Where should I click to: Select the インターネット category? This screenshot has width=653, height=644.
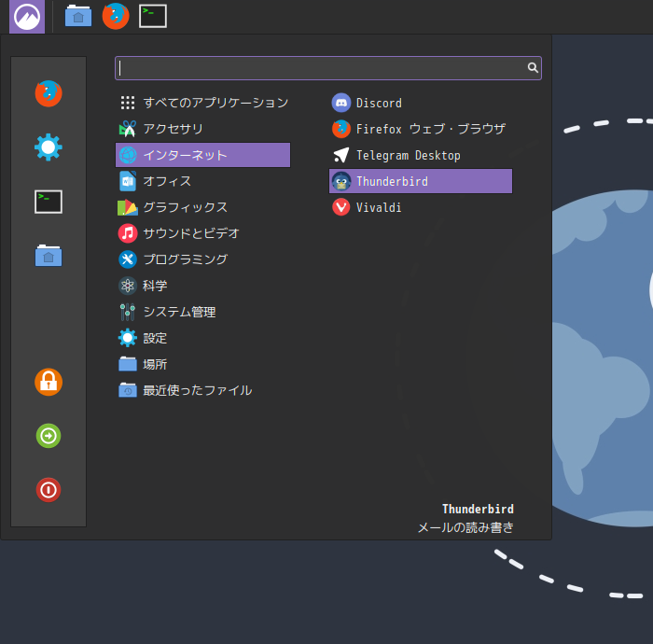(x=202, y=155)
